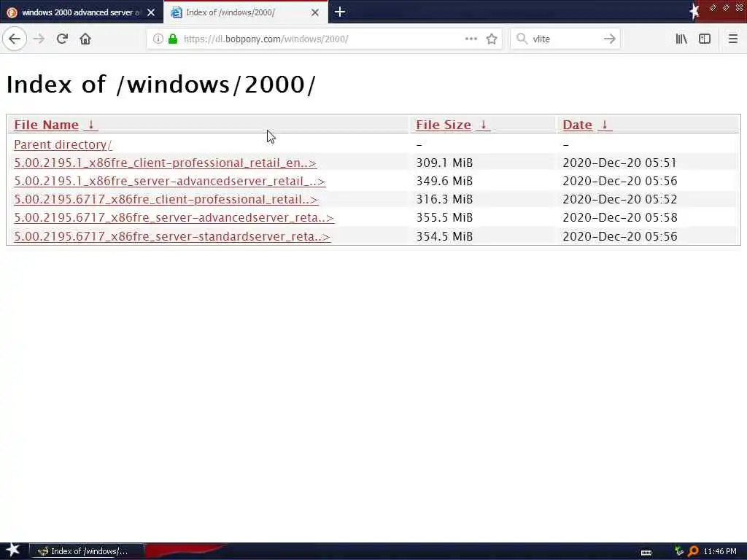747x560 pixels.
Task: Sort listing by Date header
Action: tap(578, 125)
